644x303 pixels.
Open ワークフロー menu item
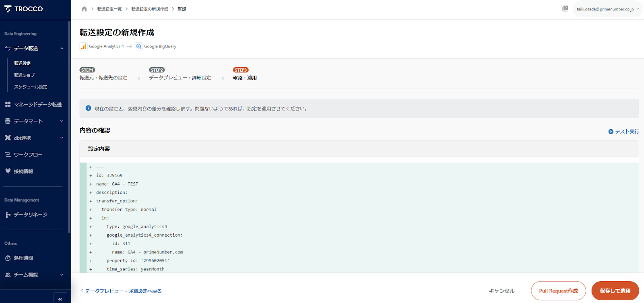click(x=28, y=155)
